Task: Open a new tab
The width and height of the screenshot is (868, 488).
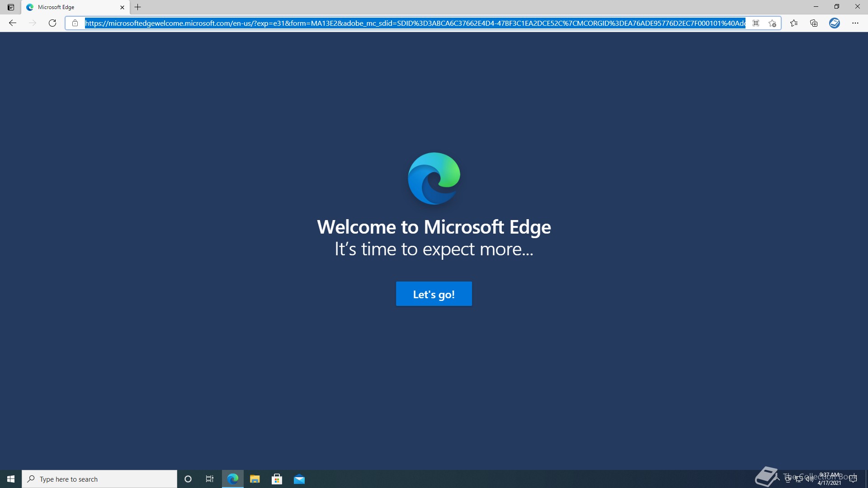Action: tap(138, 7)
